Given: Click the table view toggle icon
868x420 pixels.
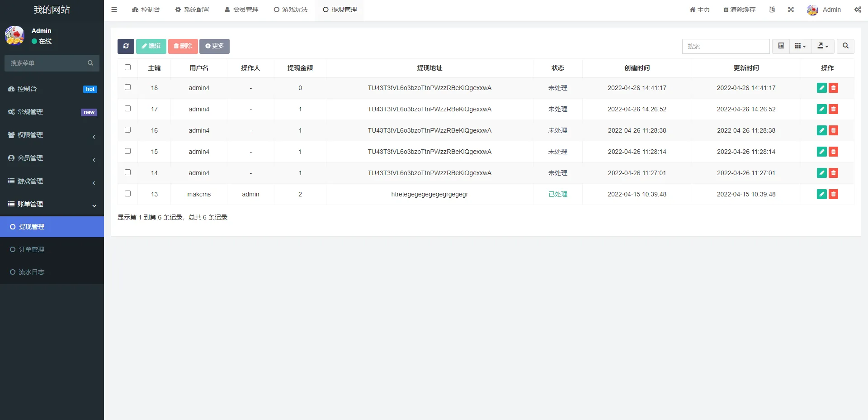Looking at the screenshot, I should point(781,46).
